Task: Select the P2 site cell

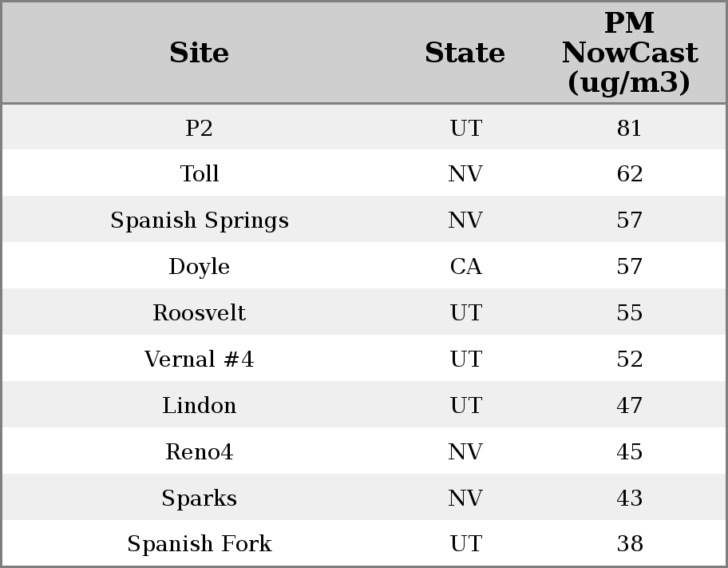Action: 200,129
